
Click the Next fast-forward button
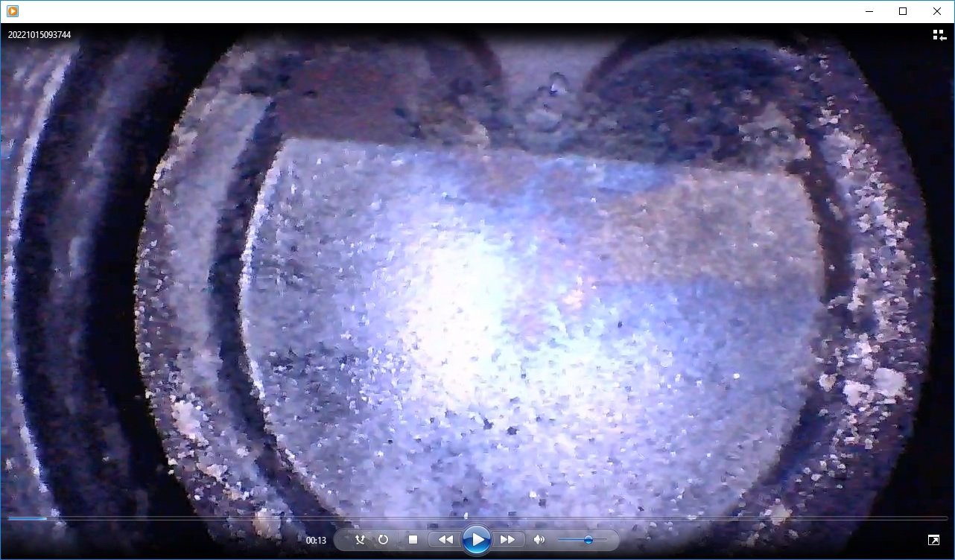click(x=507, y=540)
